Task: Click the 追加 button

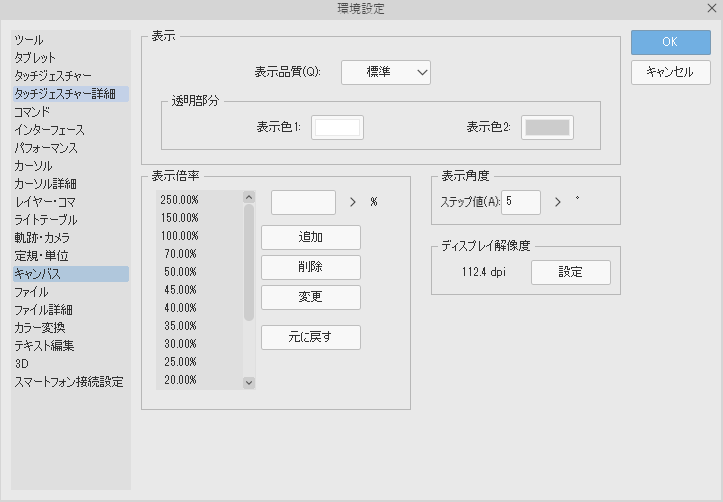Action: [x=311, y=237]
